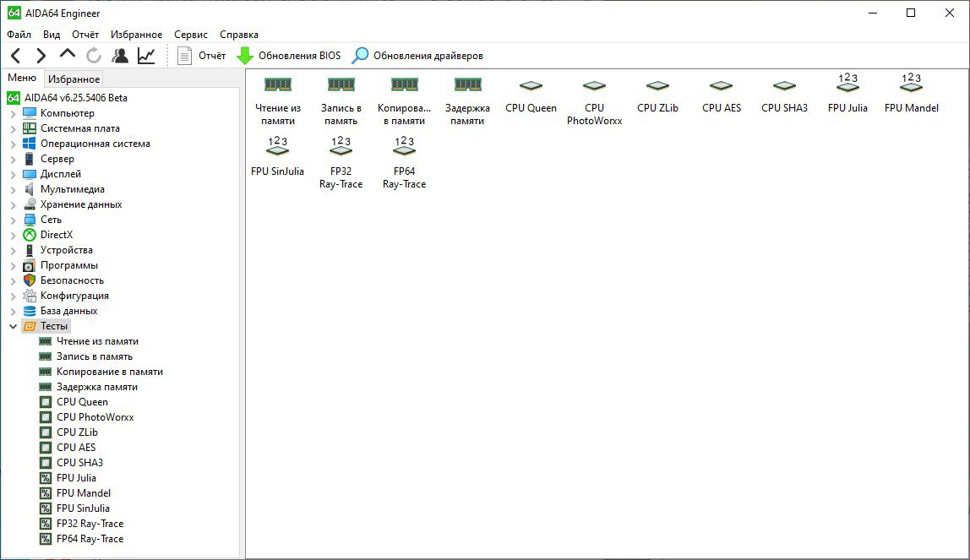Open the Копирование в памяти icon in main pane
The width and height of the screenshot is (970, 560).
click(405, 101)
